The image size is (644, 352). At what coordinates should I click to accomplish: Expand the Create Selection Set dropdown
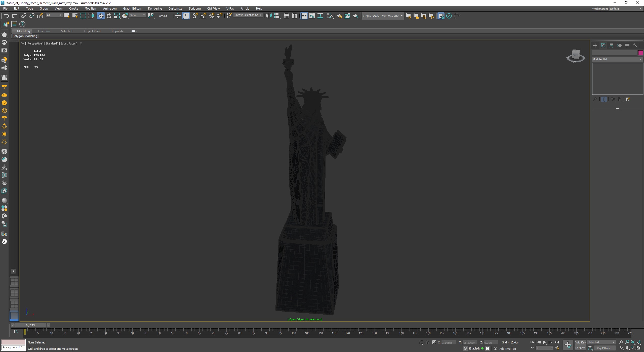coord(248,15)
